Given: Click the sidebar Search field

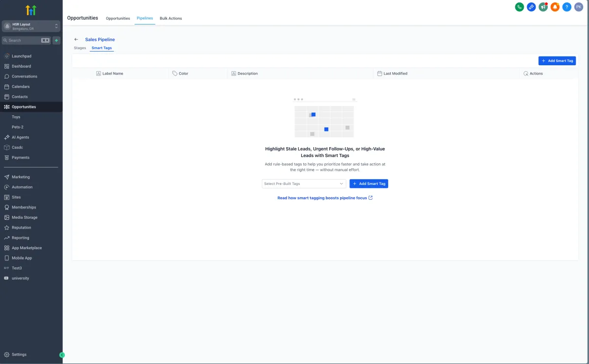Looking at the screenshot, I should (27, 40).
